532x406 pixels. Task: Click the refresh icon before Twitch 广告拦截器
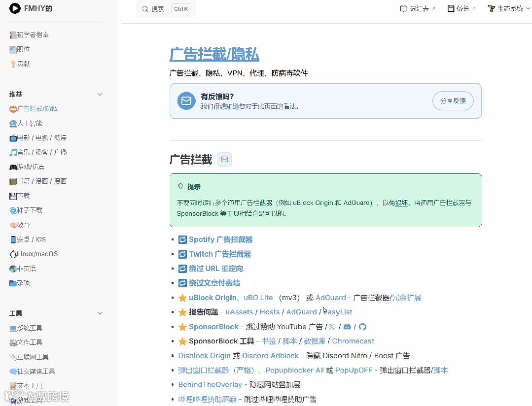[182, 254]
